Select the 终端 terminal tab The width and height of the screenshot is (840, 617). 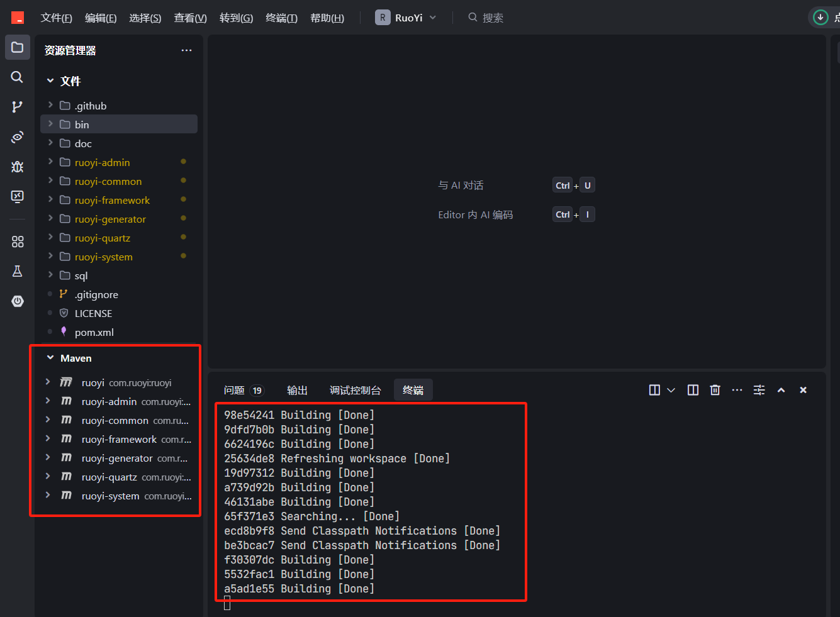[413, 390]
